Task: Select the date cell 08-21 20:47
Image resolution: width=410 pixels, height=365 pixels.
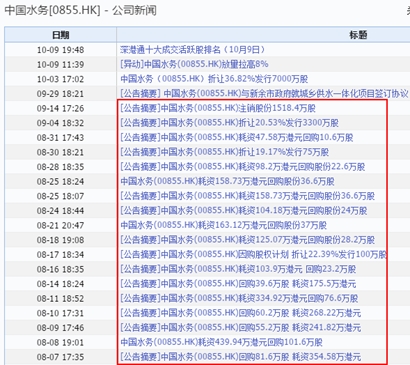Action: point(60,225)
